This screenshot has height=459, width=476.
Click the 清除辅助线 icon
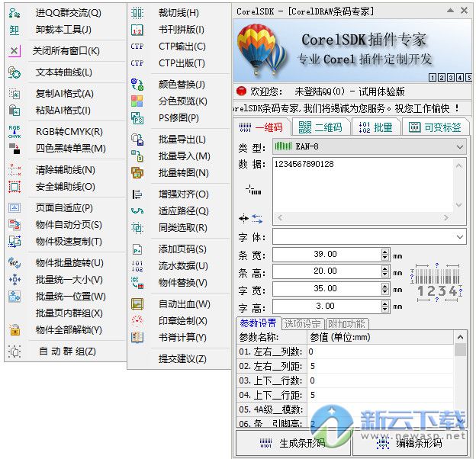pos(14,170)
